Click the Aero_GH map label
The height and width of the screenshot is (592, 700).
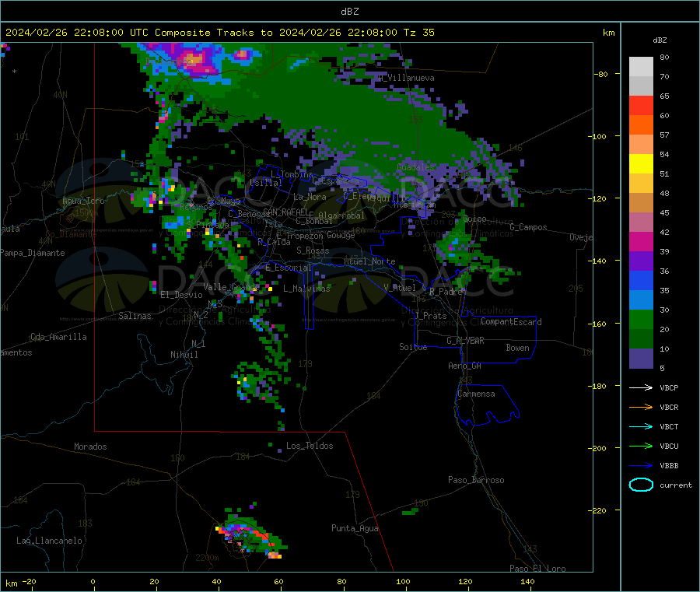(x=465, y=366)
